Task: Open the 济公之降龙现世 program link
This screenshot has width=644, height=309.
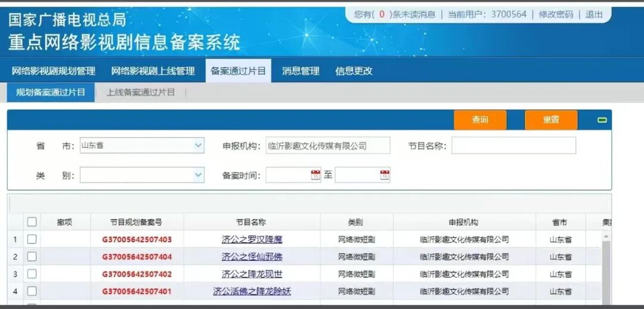Action: (252, 274)
